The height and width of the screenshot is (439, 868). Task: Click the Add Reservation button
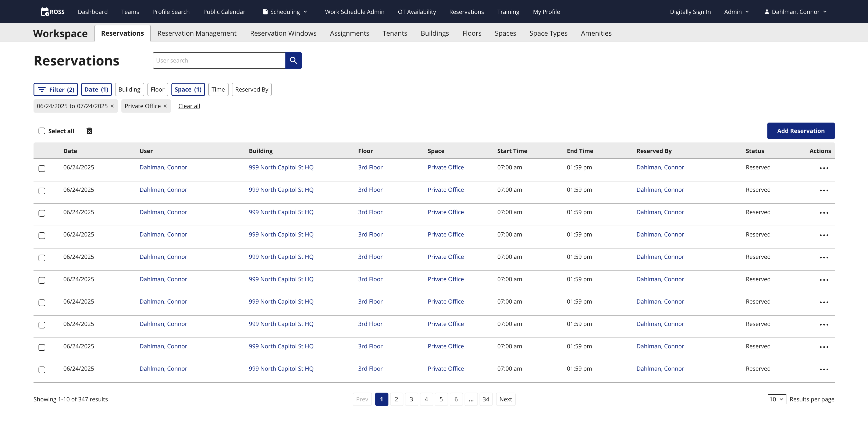[801, 131]
